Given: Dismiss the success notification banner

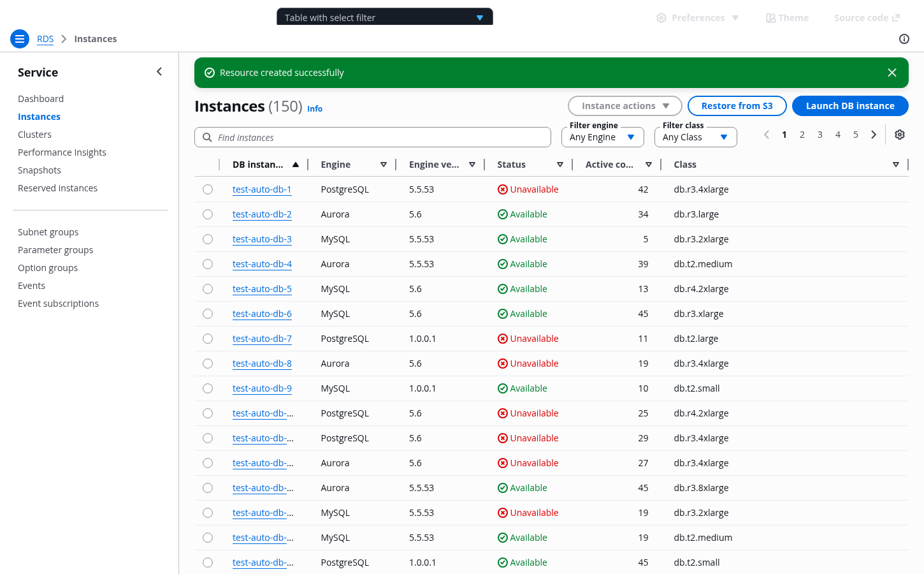Looking at the screenshot, I should click(x=892, y=73).
